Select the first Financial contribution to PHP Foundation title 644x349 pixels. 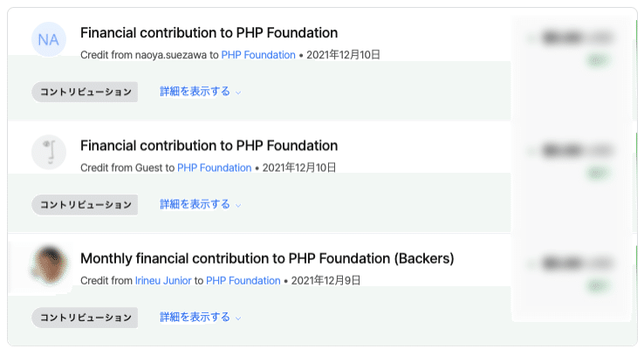[x=209, y=33]
